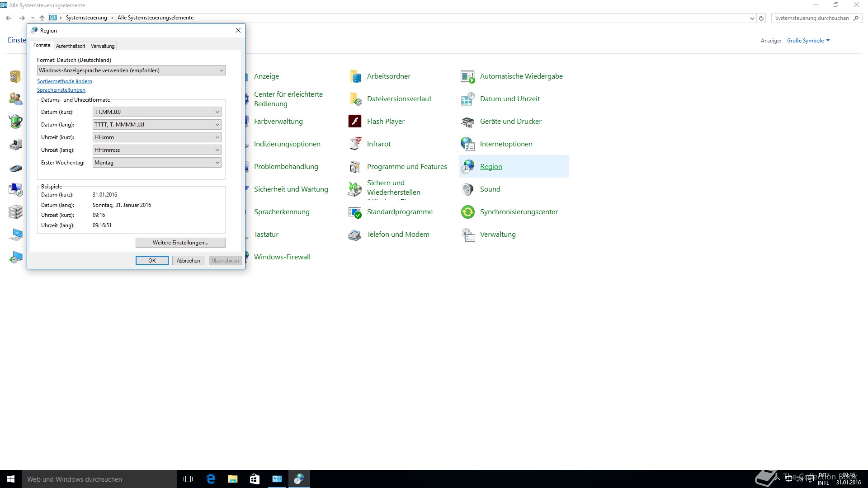Viewport: 868px width, 488px height.
Task: Click the Windows Start button
Action: pos(11,479)
